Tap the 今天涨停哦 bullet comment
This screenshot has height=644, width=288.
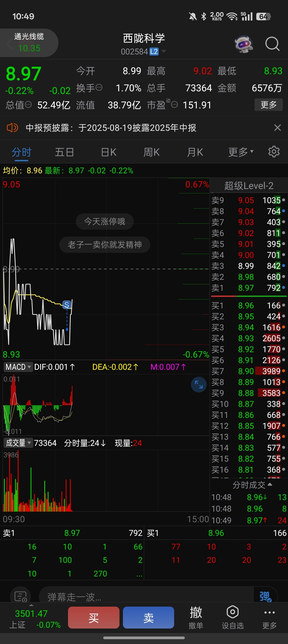pos(105,221)
